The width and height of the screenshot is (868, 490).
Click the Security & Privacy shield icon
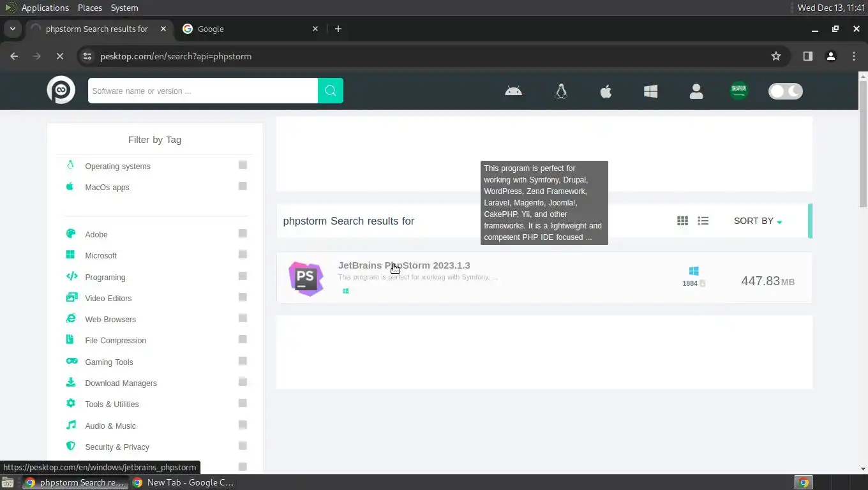71,446
